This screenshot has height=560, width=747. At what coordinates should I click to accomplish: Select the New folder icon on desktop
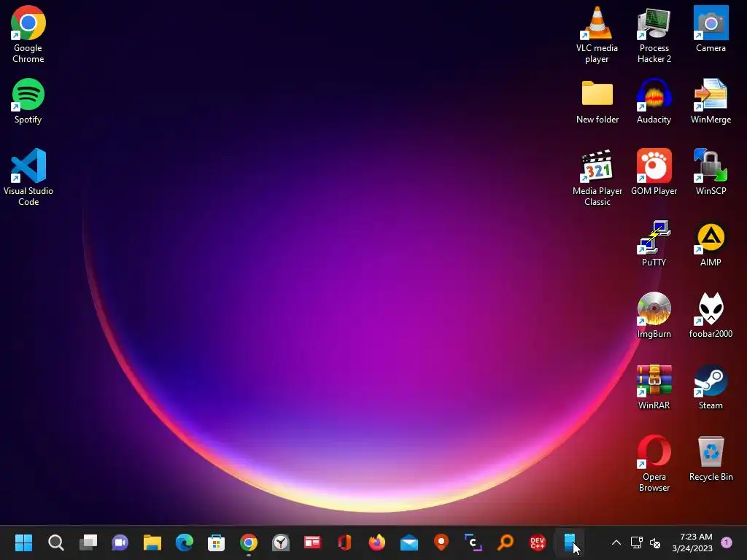(x=597, y=101)
